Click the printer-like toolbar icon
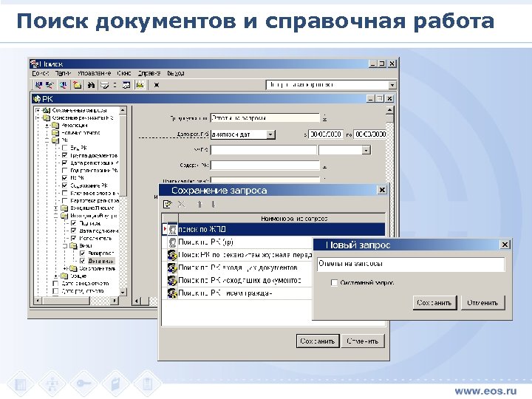 (104, 85)
